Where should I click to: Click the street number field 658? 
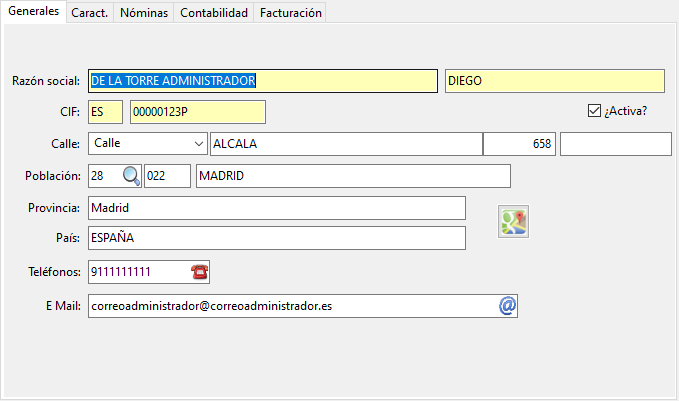click(x=519, y=144)
